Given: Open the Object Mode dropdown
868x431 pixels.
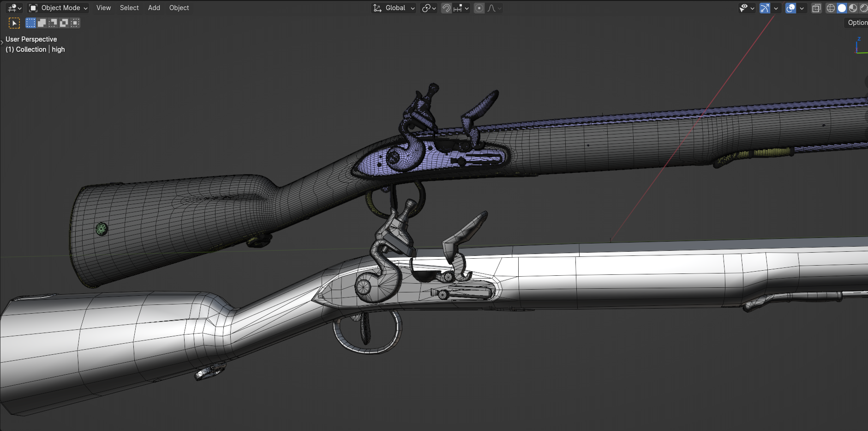Looking at the screenshot, I should pos(58,8).
